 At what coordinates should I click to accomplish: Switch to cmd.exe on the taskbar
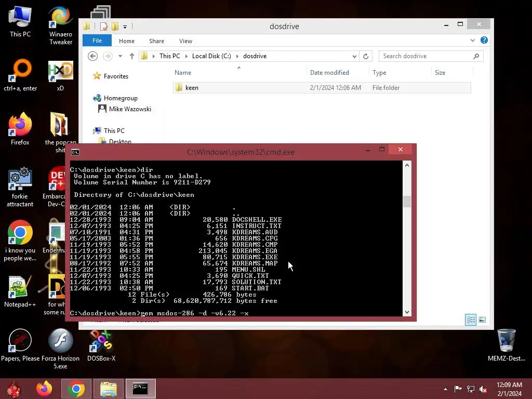click(x=140, y=389)
